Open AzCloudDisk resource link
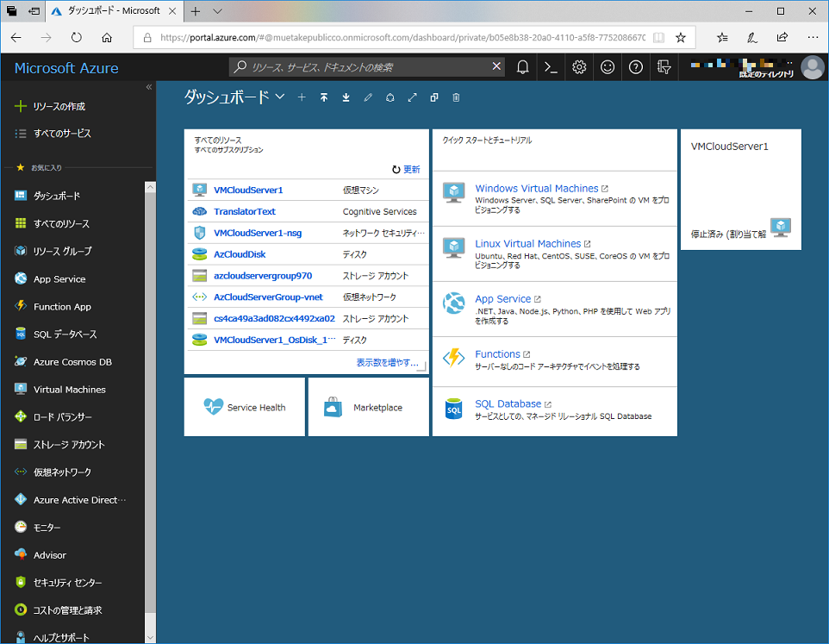829x644 pixels. point(240,254)
